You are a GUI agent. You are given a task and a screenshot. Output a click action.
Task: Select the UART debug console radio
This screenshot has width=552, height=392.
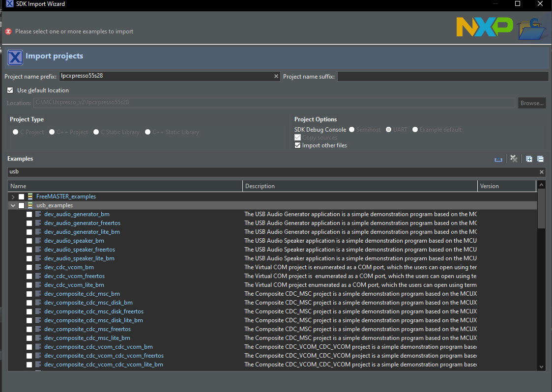[x=389, y=130]
